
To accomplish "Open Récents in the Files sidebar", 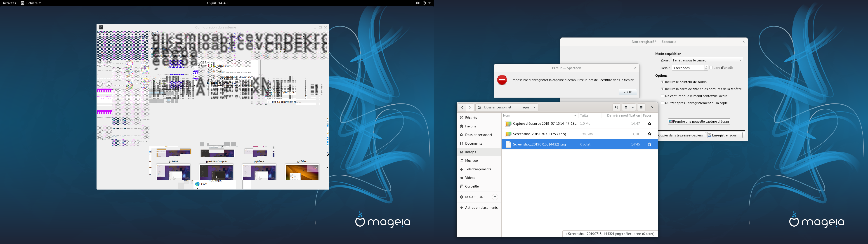I will click(479, 118).
